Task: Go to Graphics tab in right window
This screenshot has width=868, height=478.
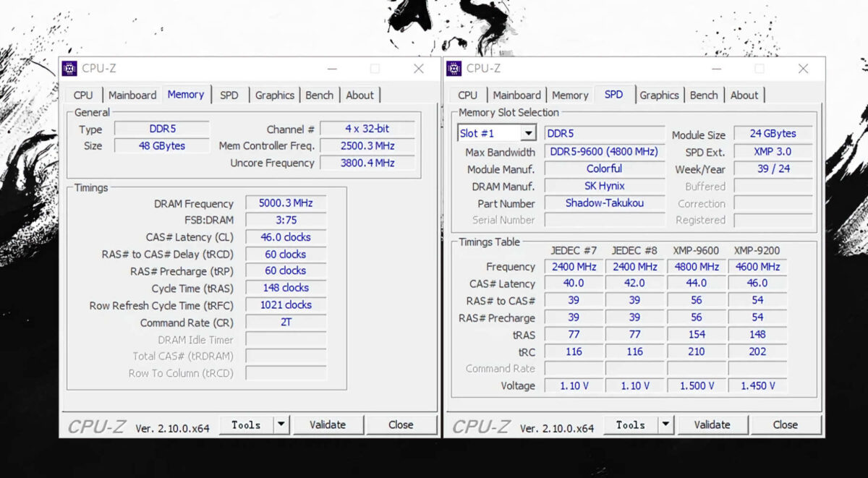Action: [x=660, y=95]
